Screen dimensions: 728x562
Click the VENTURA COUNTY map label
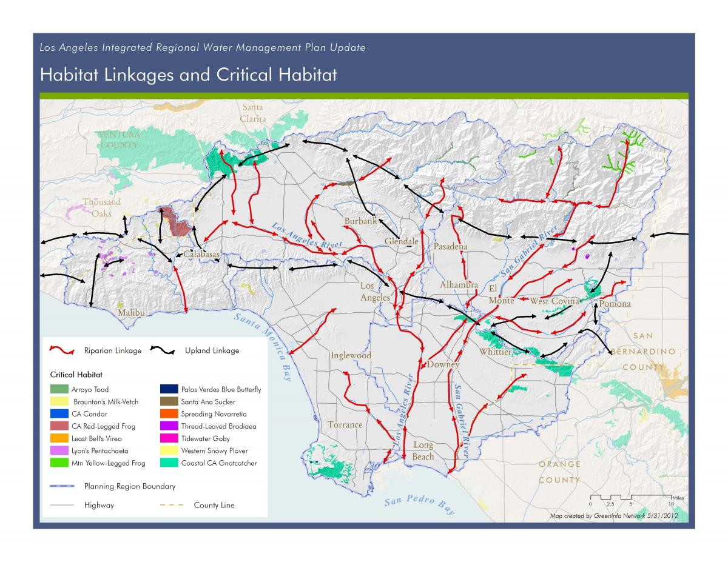pyautogui.click(x=120, y=139)
